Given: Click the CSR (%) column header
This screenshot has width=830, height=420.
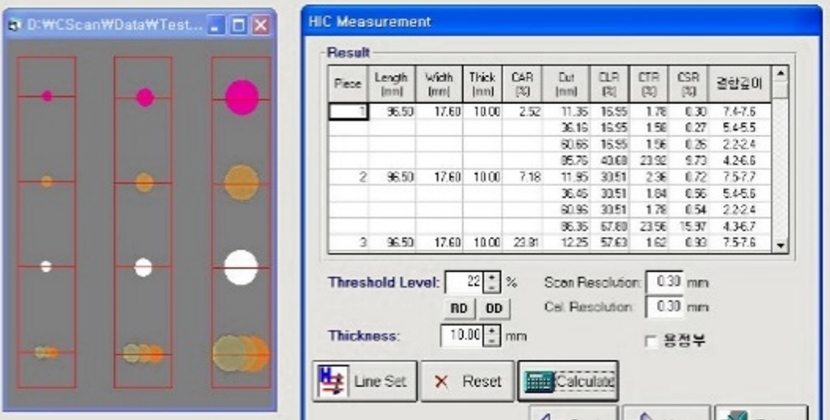Looking at the screenshot, I should [x=688, y=84].
